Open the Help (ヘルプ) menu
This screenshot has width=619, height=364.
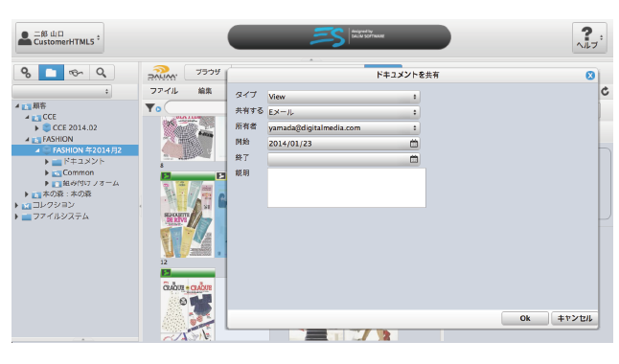[x=589, y=38]
